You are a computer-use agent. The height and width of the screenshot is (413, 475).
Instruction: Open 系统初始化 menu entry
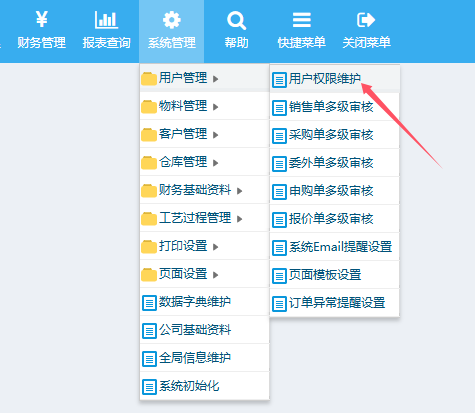click(204, 386)
